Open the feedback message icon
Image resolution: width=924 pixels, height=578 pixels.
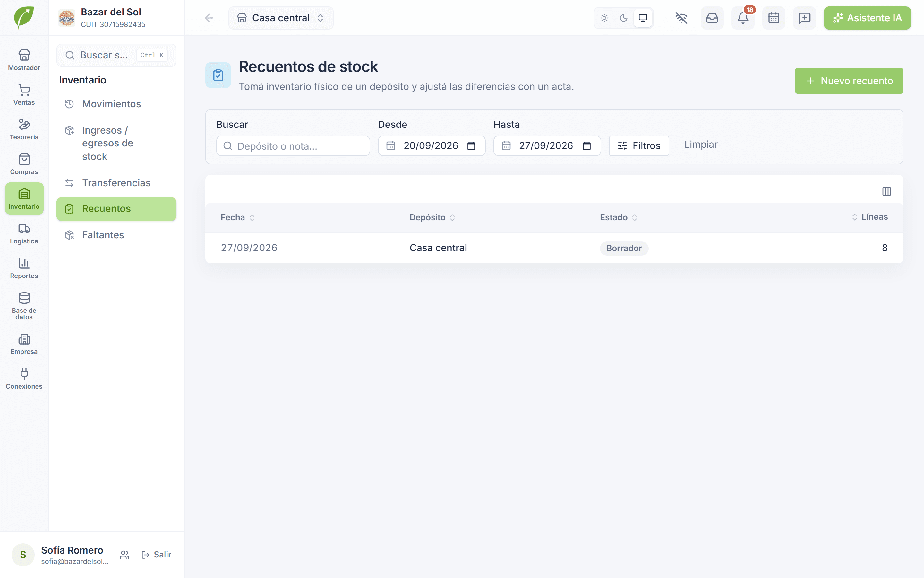pos(805,18)
